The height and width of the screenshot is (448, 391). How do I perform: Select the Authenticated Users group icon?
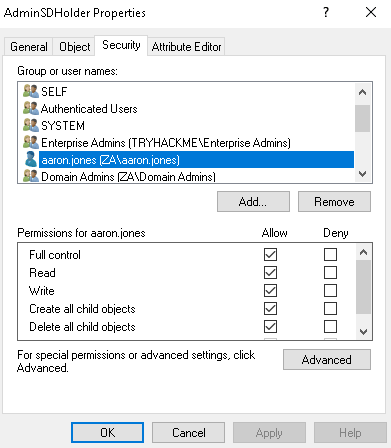tap(31, 108)
